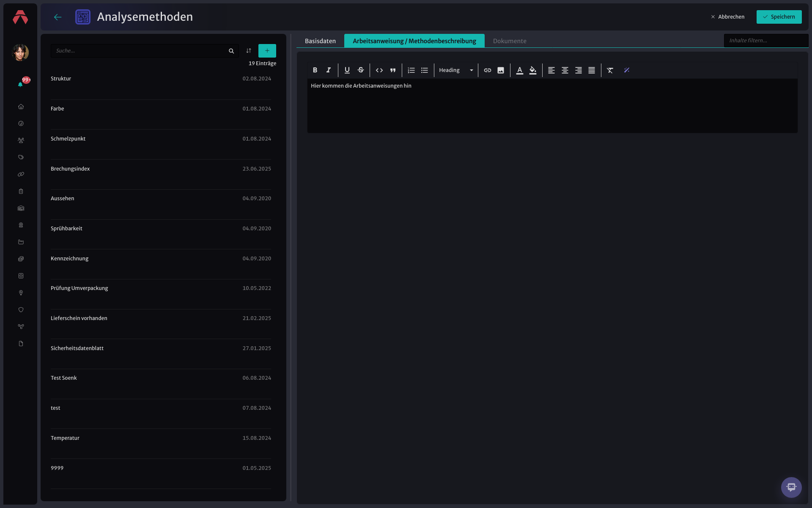Viewport: 812px width, 508px height.
Task: Click the search magnifier icon
Action: [231, 51]
